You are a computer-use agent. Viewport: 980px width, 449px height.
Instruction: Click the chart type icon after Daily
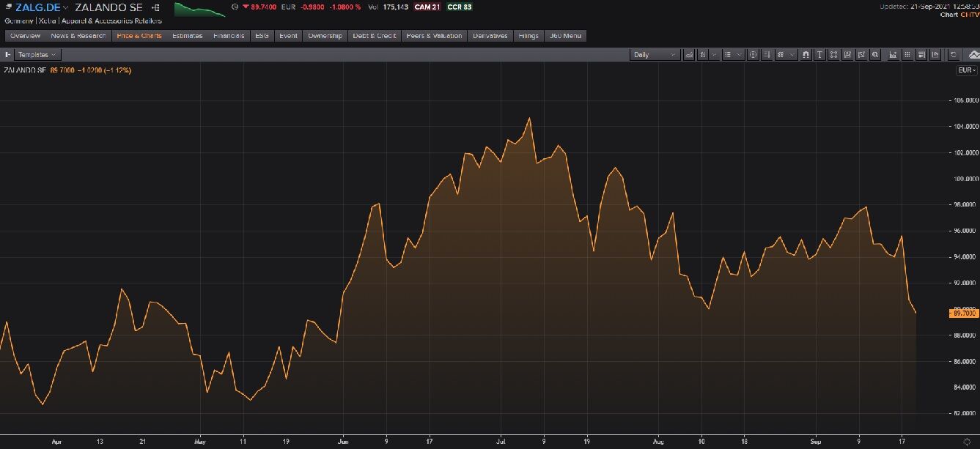pyautogui.click(x=690, y=55)
